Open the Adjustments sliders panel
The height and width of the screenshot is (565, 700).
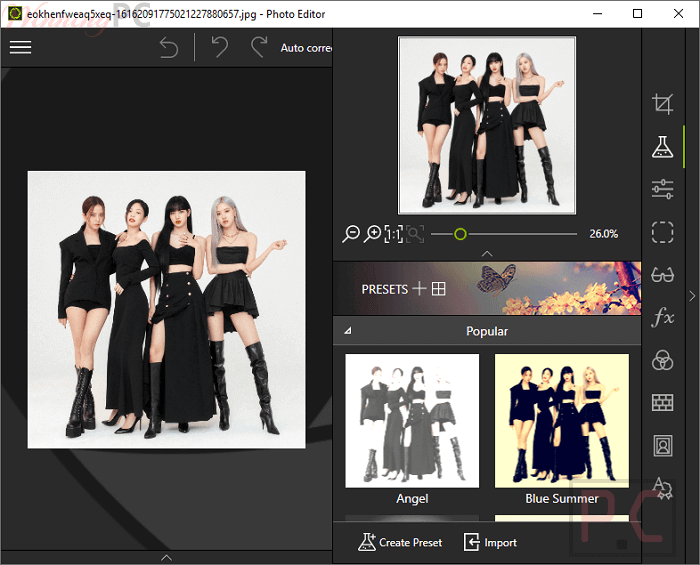(662, 189)
